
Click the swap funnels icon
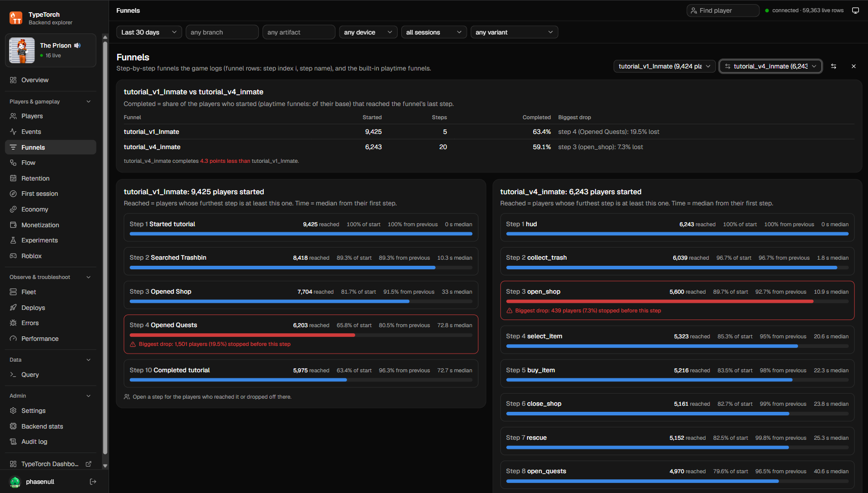834,66
